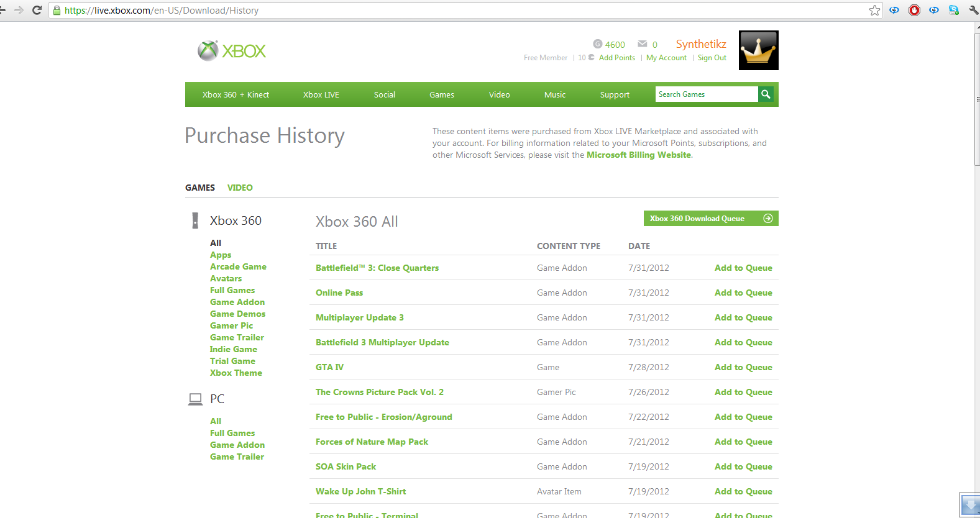Open Battlefield 3: Close Quarters title

pos(377,268)
